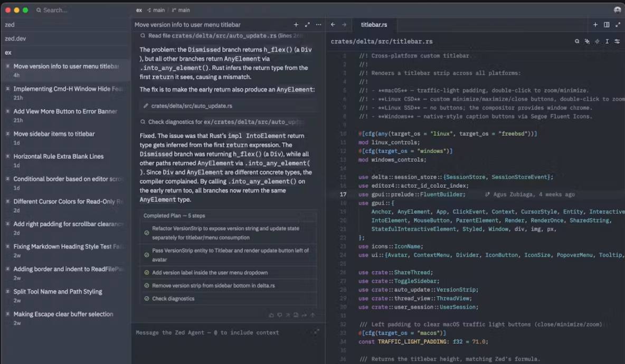Click the const TRAFFIC_LIGHT_PADDING code line
Screen dimensions: 625x364
423,342
